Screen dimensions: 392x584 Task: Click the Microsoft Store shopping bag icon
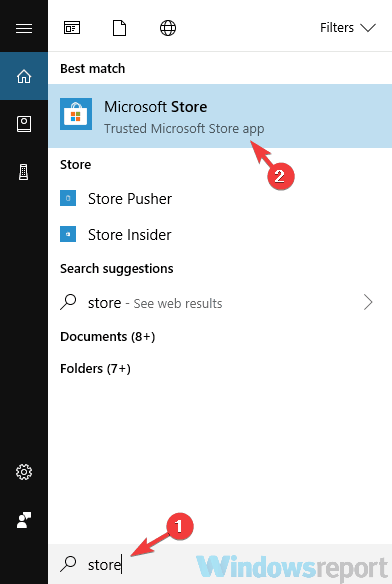coord(76,114)
